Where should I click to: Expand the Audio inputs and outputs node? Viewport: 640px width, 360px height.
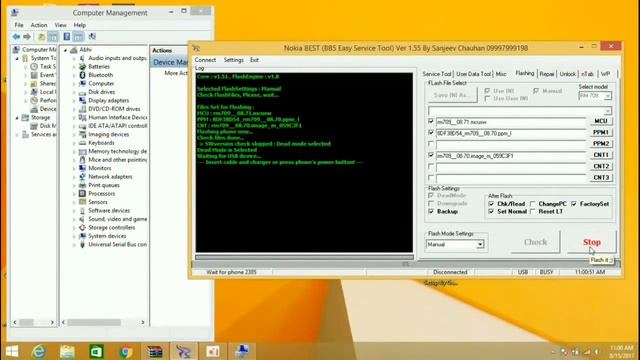tap(74, 58)
